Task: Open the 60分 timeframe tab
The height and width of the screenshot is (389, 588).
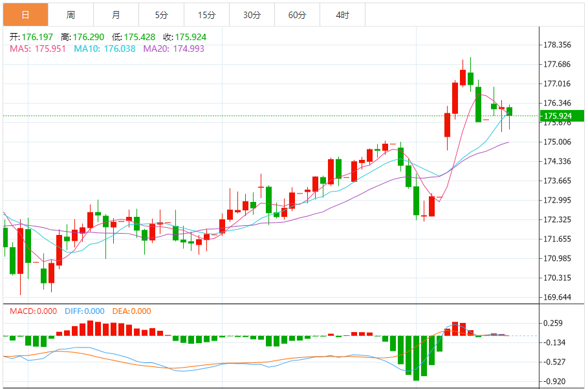Action: click(x=298, y=15)
